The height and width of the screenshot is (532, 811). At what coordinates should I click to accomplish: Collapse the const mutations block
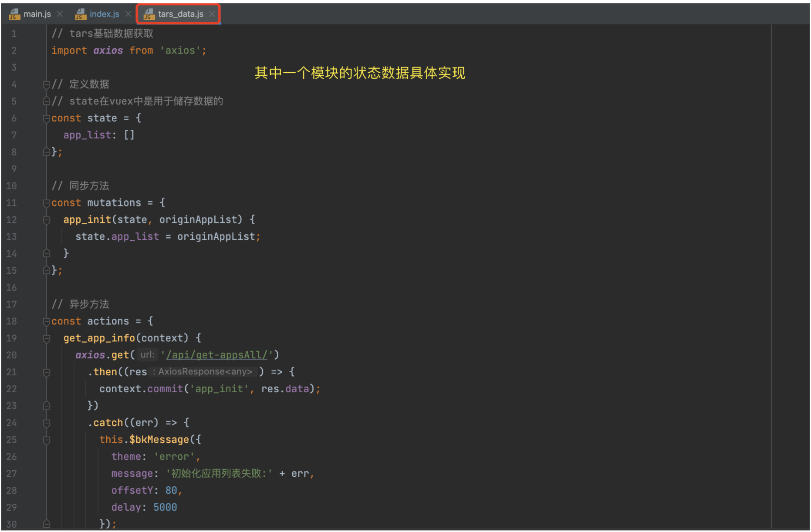click(47, 203)
